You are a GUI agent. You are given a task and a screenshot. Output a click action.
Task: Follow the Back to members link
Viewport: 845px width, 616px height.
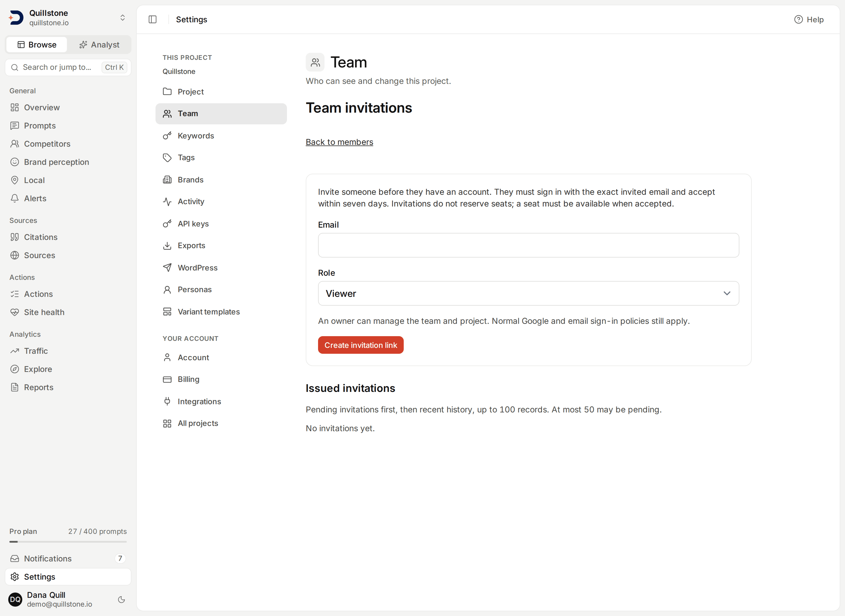[339, 142]
